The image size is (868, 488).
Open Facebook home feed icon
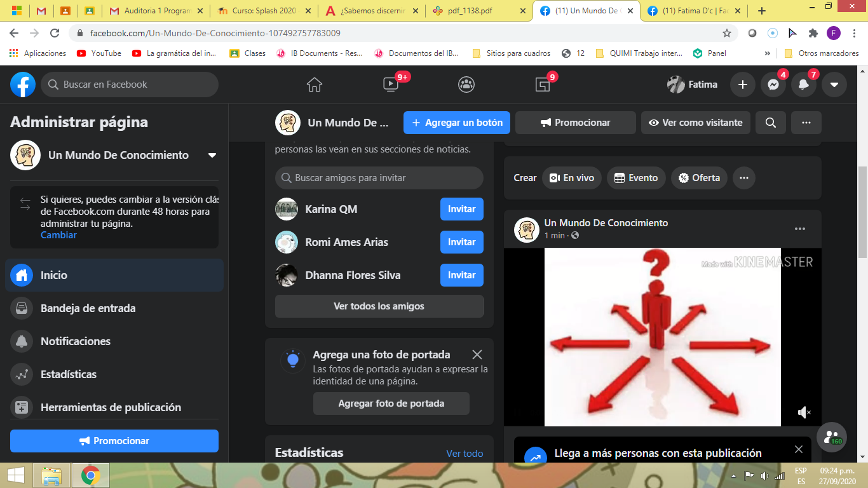(x=315, y=85)
